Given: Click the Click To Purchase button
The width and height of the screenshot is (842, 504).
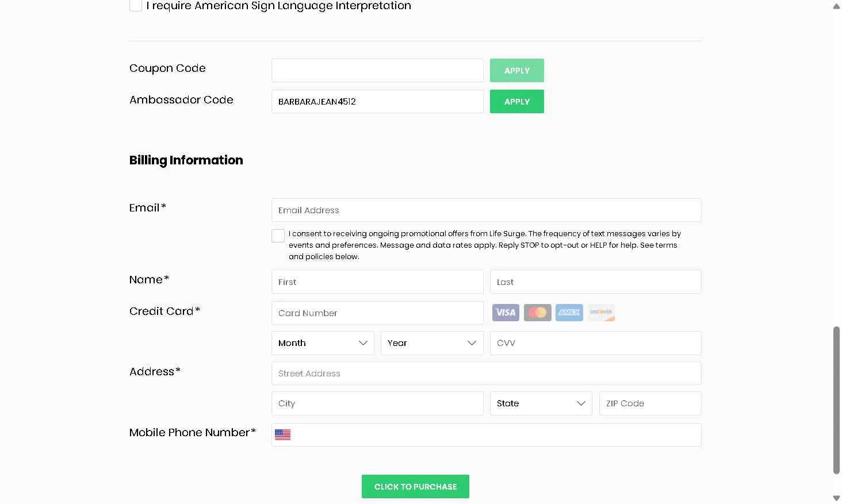Looking at the screenshot, I should click(415, 487).
